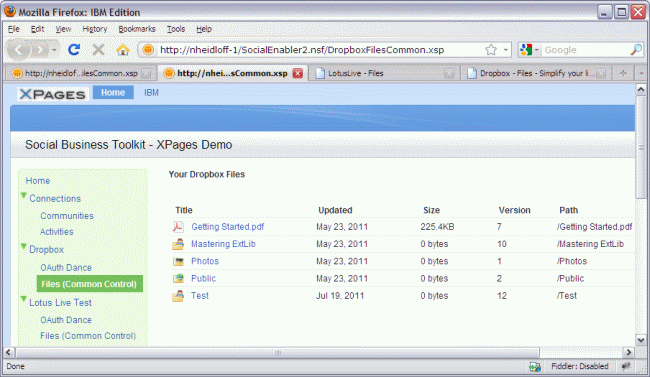Viewport: 650px width, 377px height.
Task: Open the Mastering ExtLib folder link
Action: coord(223,244)
